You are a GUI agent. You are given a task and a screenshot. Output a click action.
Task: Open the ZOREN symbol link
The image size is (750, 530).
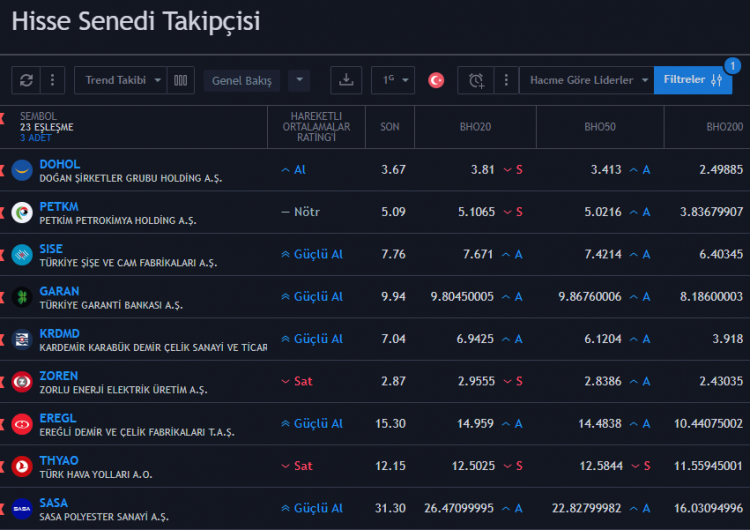(58, 376)
